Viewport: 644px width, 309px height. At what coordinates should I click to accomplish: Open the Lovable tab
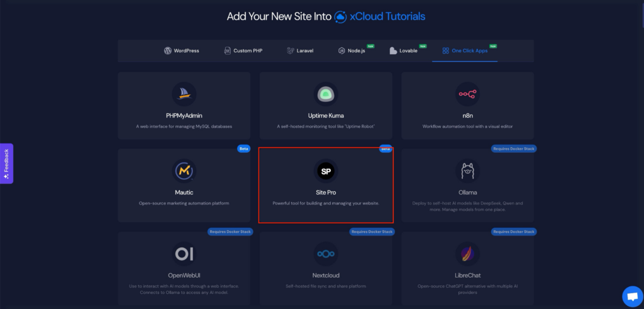tap(404, 50)
